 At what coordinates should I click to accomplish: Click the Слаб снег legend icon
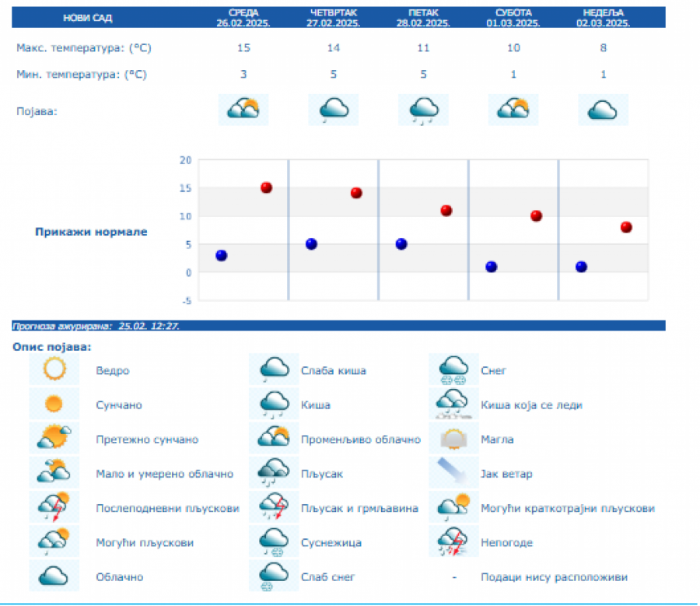pos(274,576)
